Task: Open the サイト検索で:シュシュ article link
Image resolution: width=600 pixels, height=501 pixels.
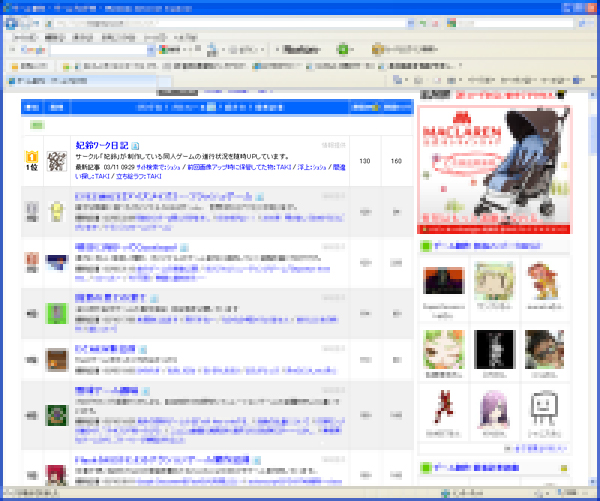Action: click(x=158, y=167)
